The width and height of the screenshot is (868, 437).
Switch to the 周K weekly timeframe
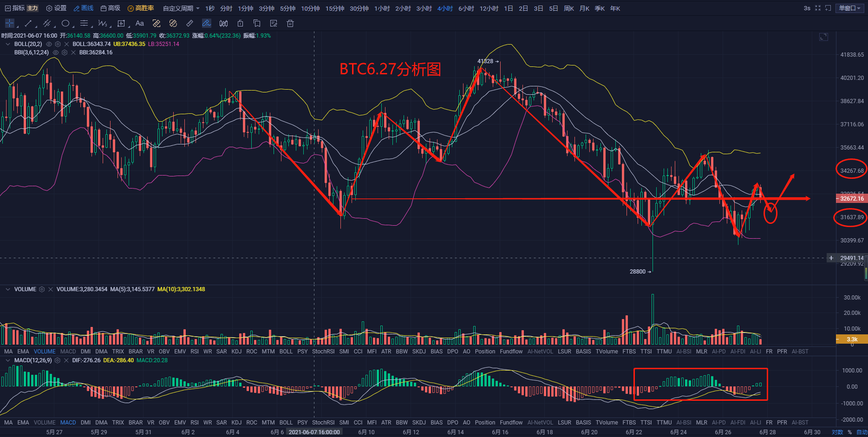569,8
